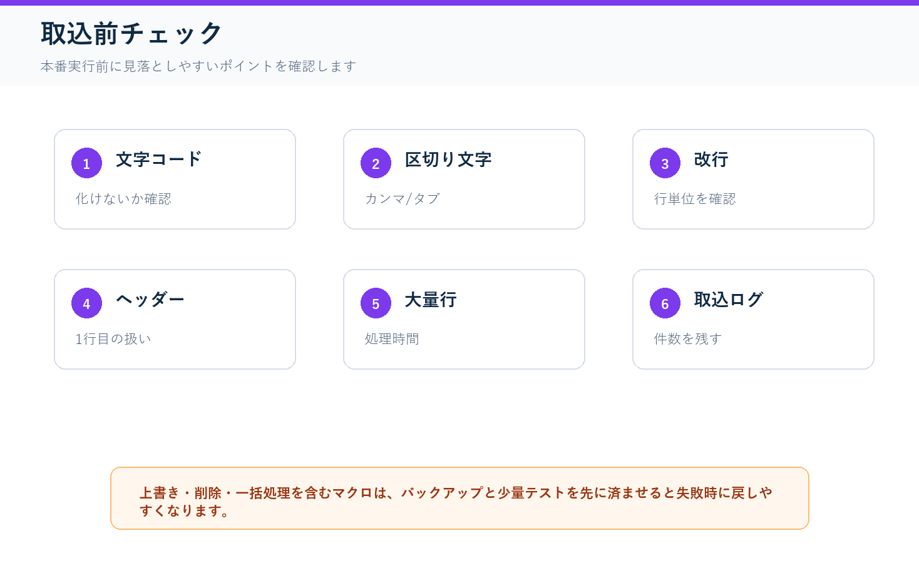Click the 行単位を確認 description

click(695, 199)
